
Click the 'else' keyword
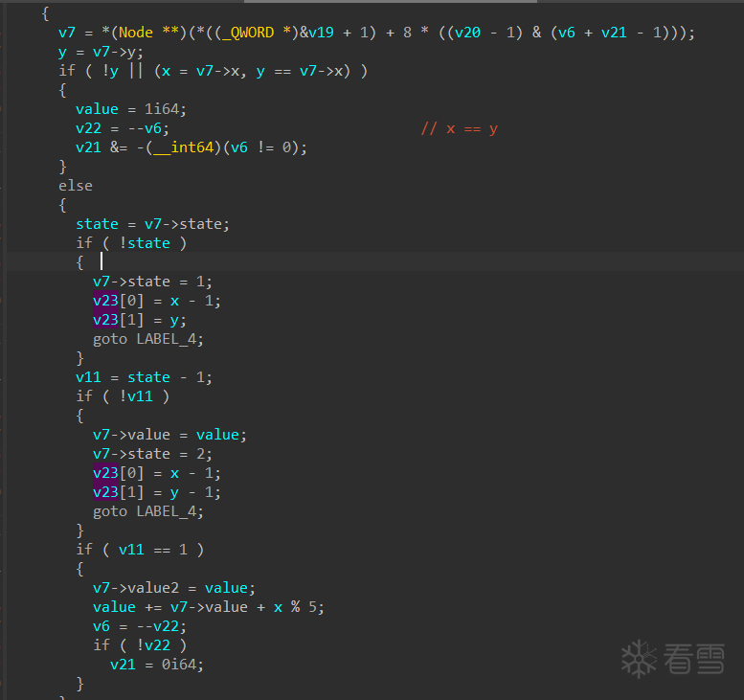(x=76, y=186)
